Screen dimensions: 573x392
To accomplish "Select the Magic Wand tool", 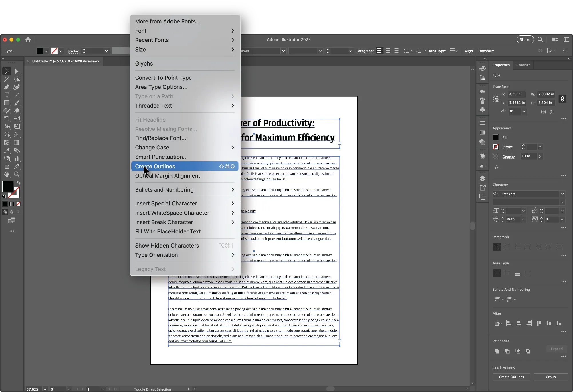I will coord(7,79).
